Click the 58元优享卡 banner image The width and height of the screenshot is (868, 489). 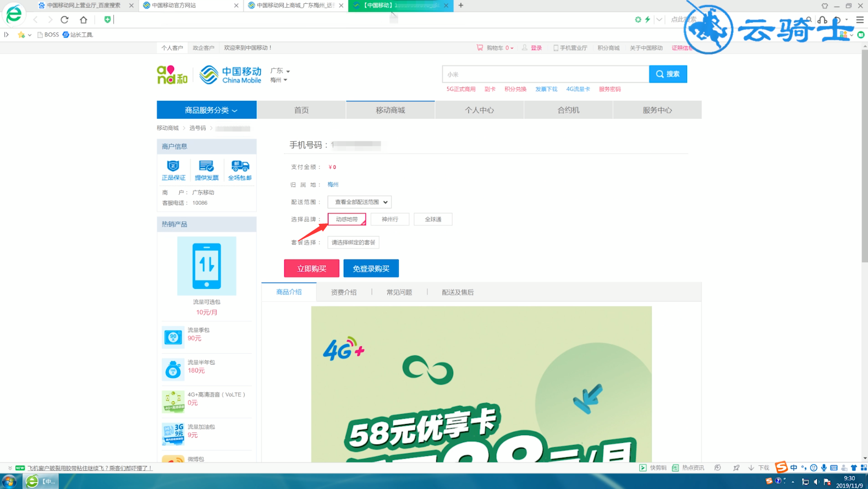(481, 384)
